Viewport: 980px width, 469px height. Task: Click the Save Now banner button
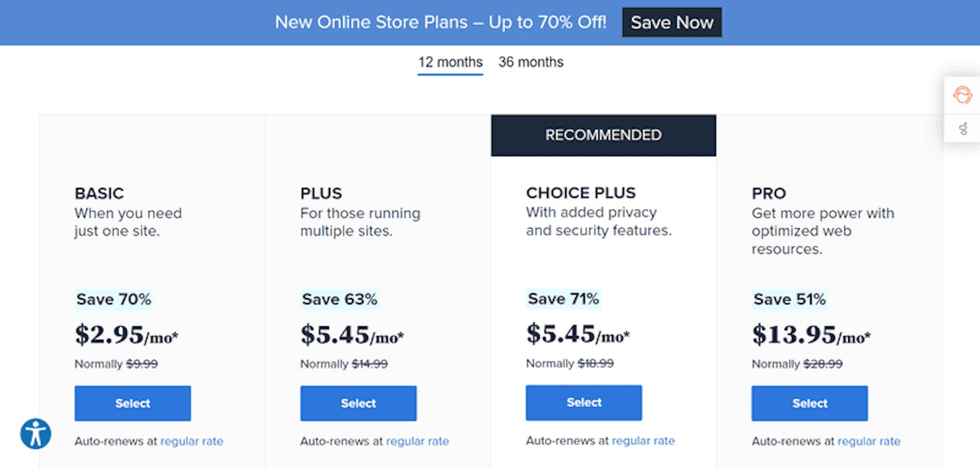pos(672,23)
